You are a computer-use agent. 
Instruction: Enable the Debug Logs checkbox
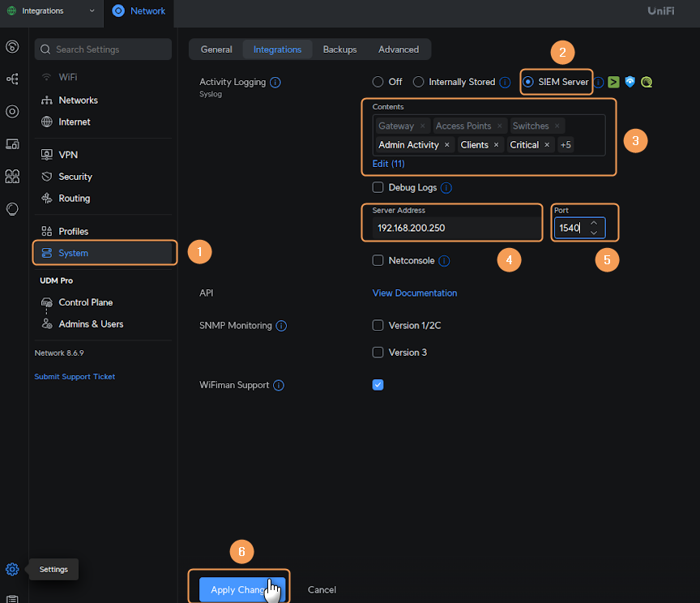378,187
